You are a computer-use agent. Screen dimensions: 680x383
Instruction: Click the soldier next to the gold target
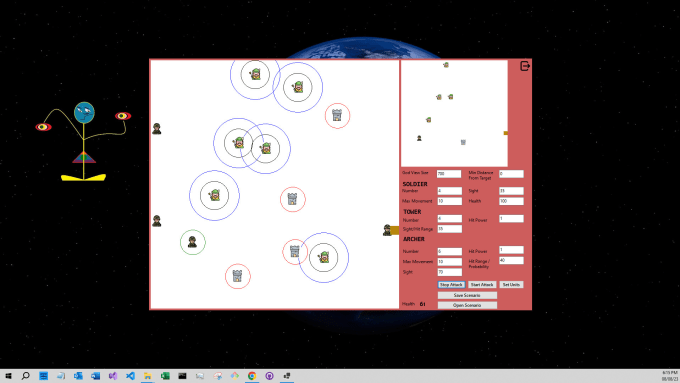[387, 230]
